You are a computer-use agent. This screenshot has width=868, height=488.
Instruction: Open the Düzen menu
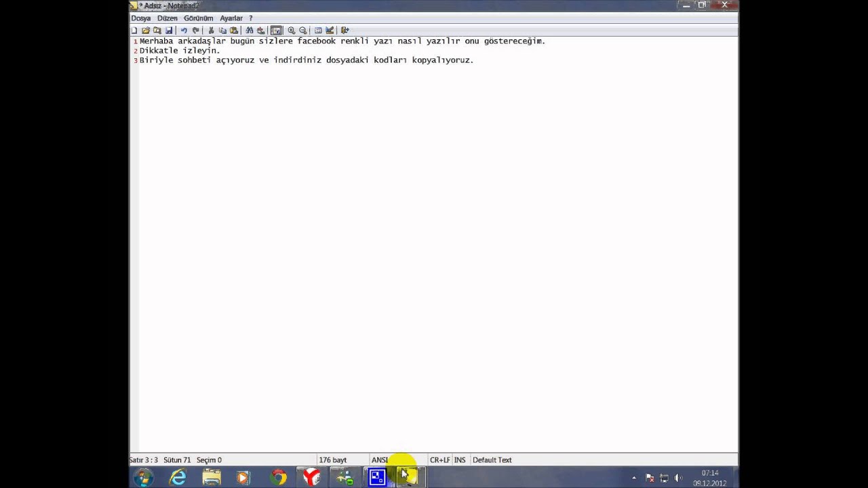(x=167, y=18)
